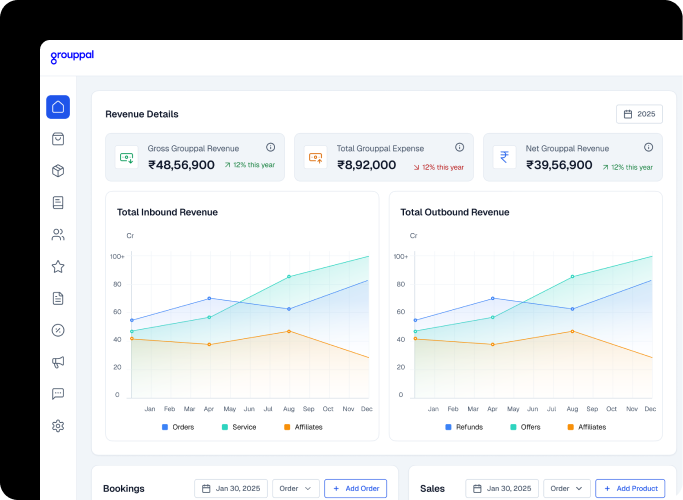This screenshot has width=683, height=500.
Task: Click the Bookings section title
Action: [124, 489]
